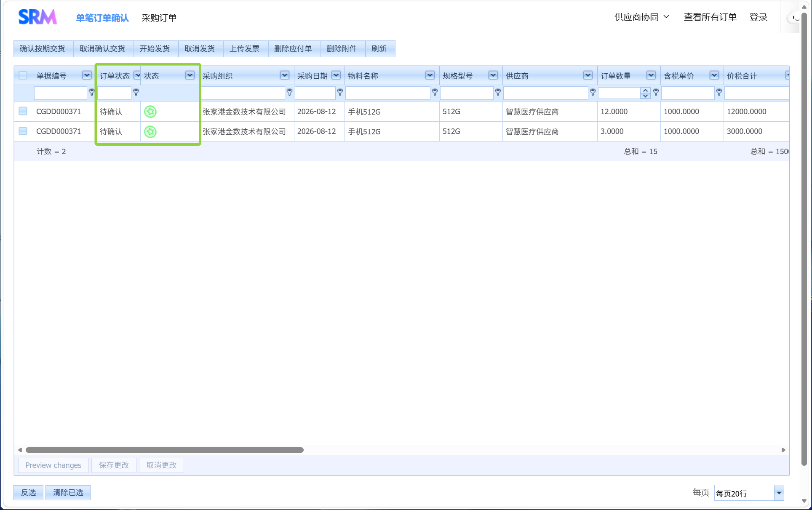Open 物料名称 column dropdown
Screen dimensions: 812x510
(430, 75)
